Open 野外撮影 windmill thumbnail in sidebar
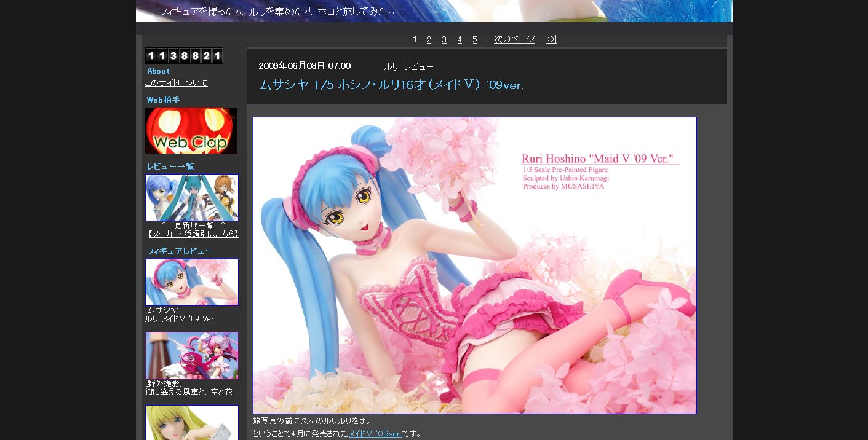The width and height of the screenshot is (868, 440). tap(192, 356)
